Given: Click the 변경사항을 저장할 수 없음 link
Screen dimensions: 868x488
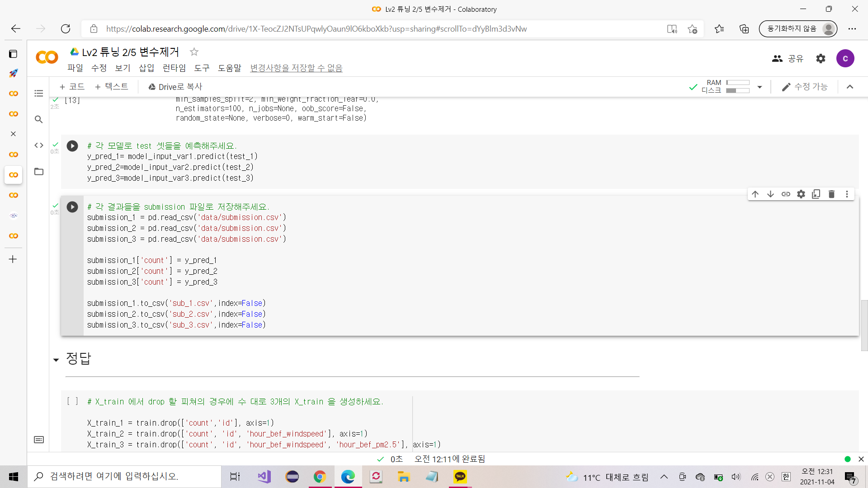Looking at the screenshot, I should coord(296,68).
